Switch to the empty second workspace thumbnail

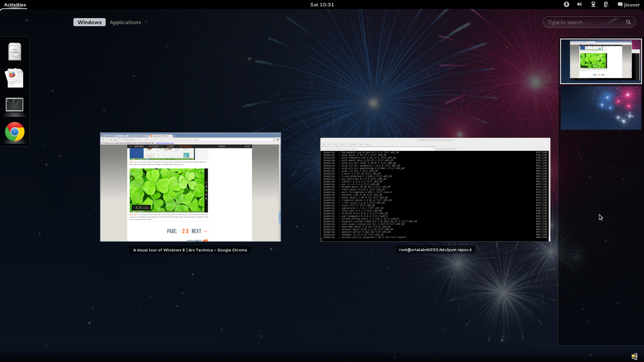601,108
